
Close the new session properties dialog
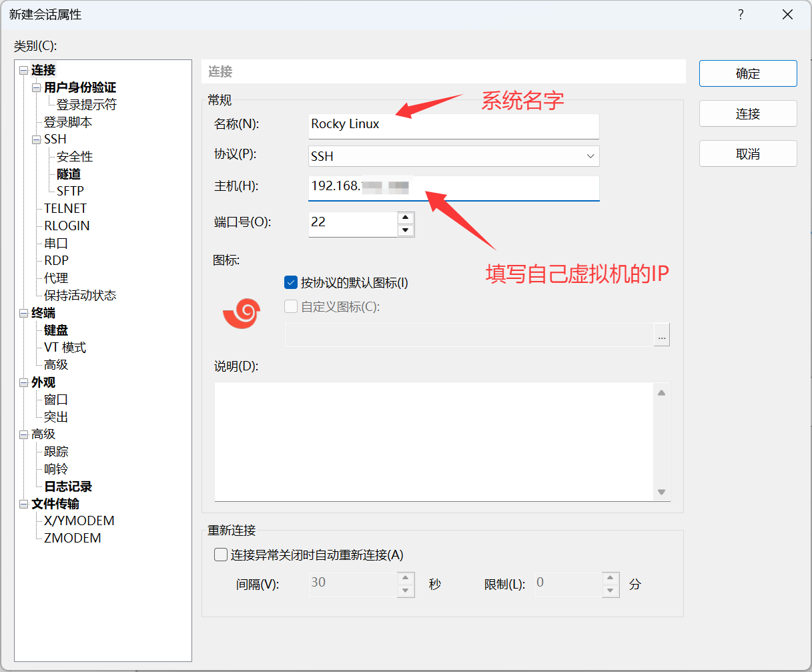coord(787,15)
